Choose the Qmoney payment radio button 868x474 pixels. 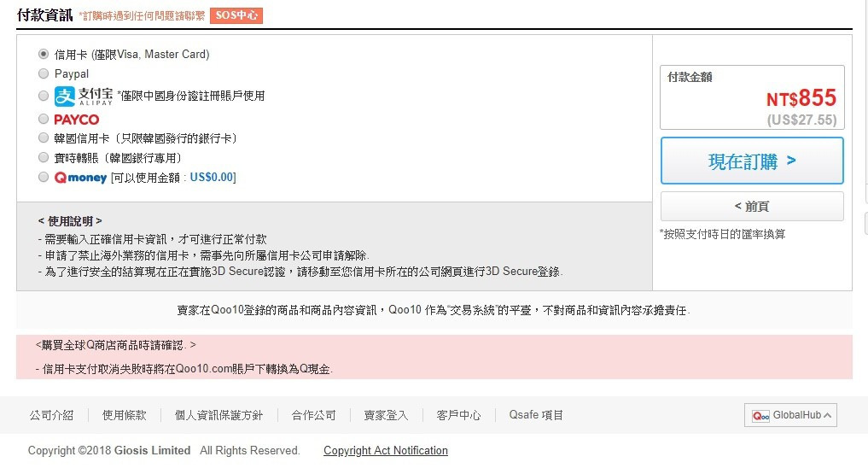[x=44, y=177]
